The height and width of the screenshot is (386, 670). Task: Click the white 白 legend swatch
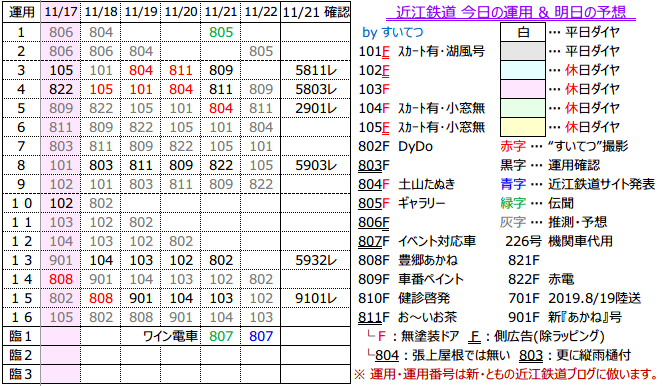(x=523, y=32)
